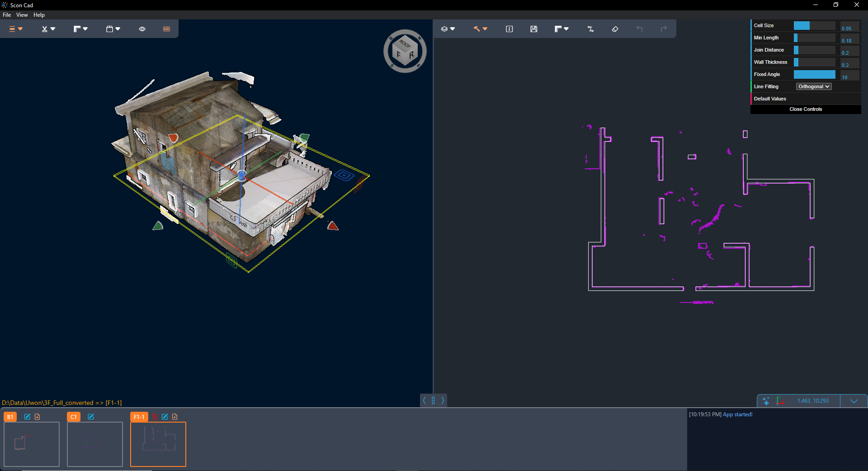Expand the chevron beside the coordinates readout
This screenshot has height=471, width=868.
point(854,401)
